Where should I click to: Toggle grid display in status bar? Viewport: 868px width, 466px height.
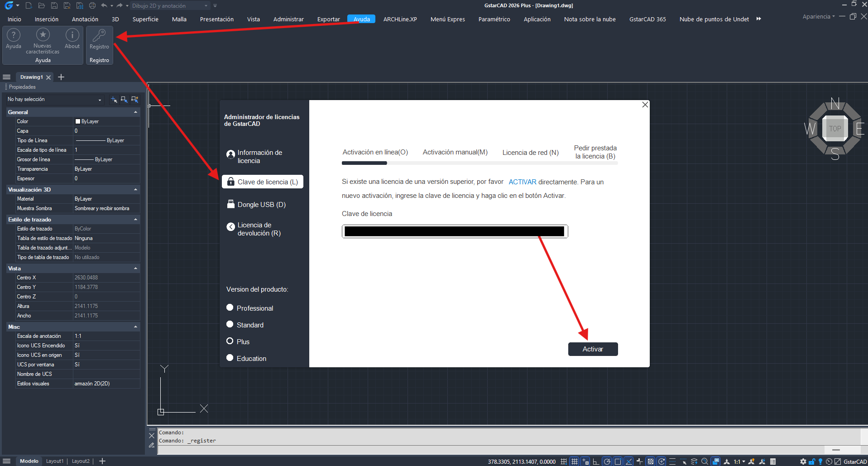click(x=575, y=461)
